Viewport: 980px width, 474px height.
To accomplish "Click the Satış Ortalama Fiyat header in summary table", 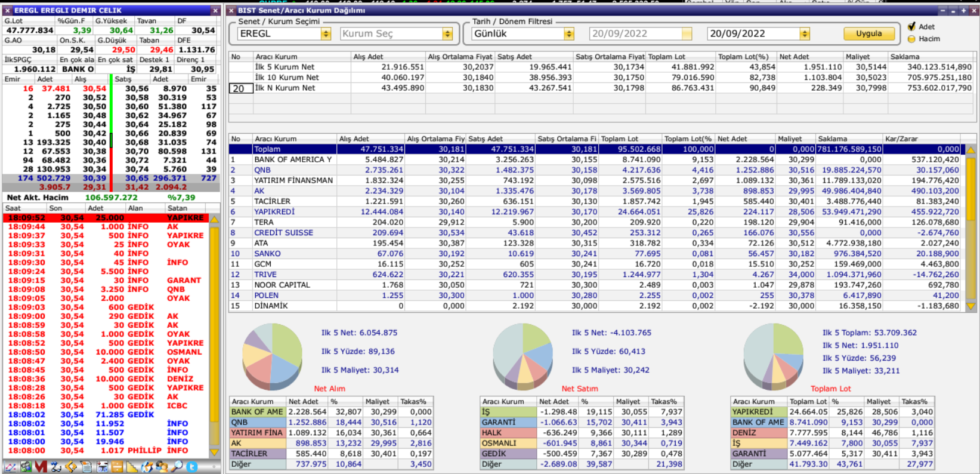I will [609, 57].
